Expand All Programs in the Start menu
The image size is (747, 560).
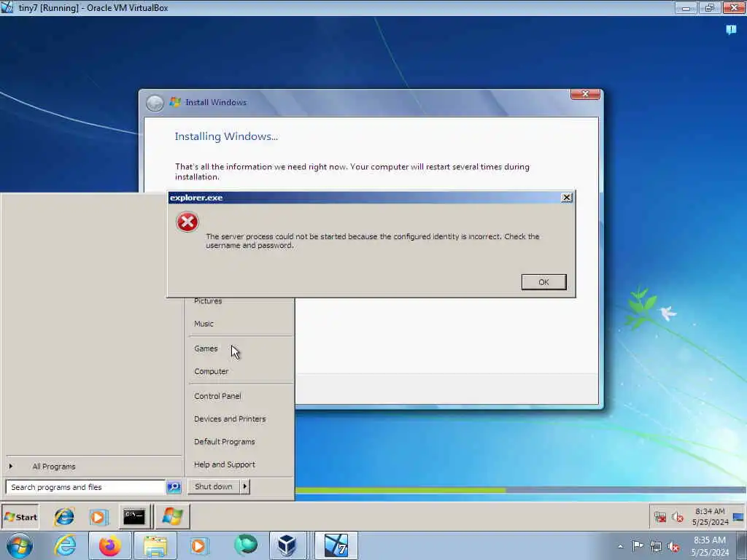coord(54,467)
